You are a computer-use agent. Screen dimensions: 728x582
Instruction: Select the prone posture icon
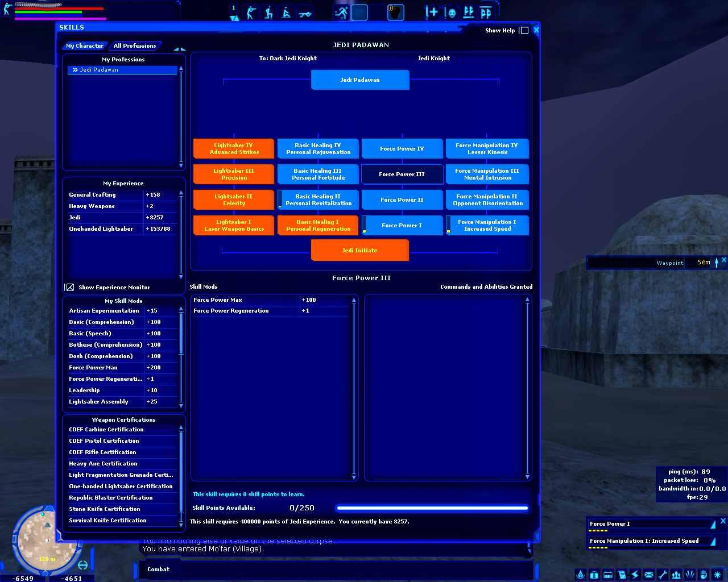(x=305, y=13)
